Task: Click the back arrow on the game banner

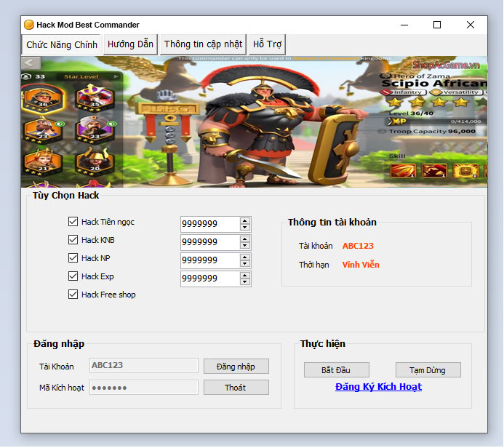Action: pos(31,63)
